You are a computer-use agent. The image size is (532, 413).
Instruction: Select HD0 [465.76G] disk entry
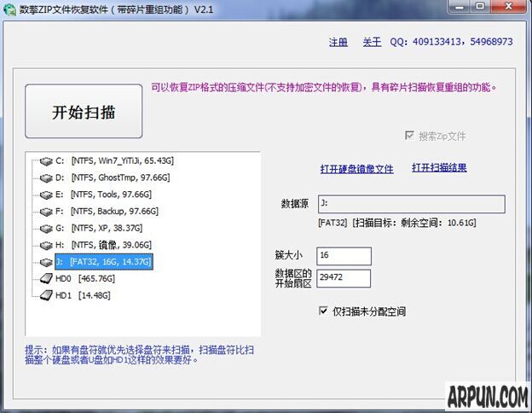coord(85,279)
